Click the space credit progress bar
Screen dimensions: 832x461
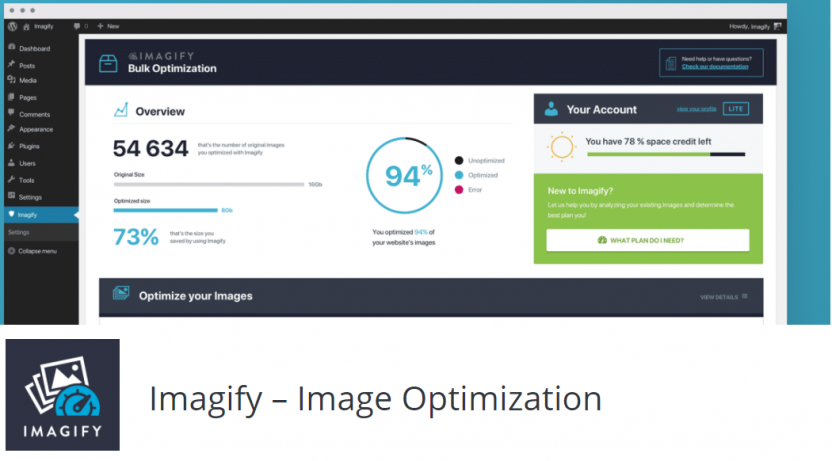pos(666,154)
